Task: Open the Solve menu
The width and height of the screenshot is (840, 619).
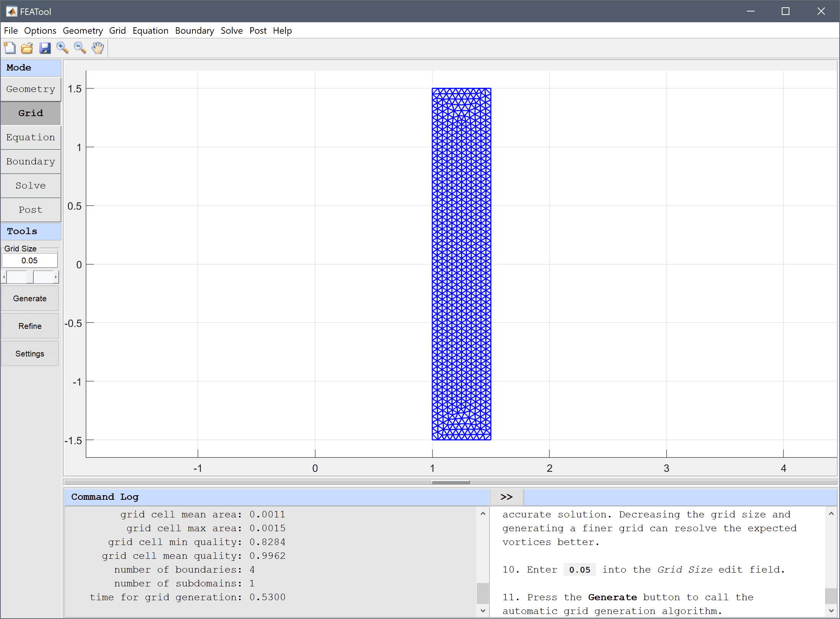Action: pos(231,31)
